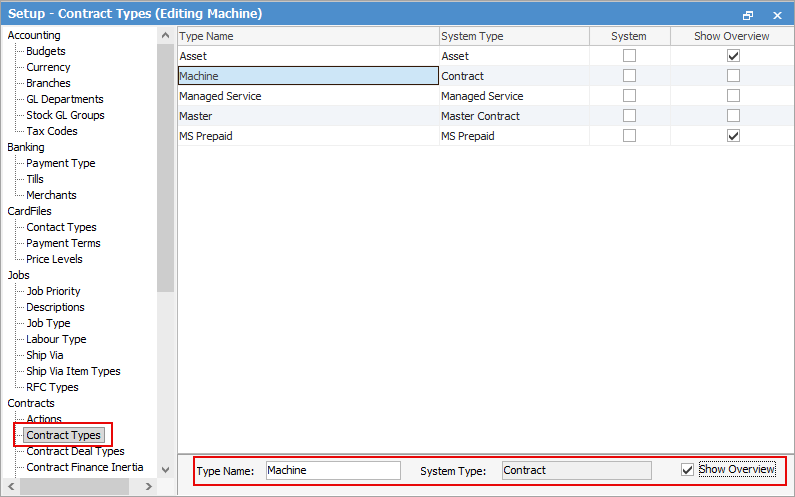795x497 pixels.
Task: Open Labour Type in the setup tree
Action: [x=56, y=339]
